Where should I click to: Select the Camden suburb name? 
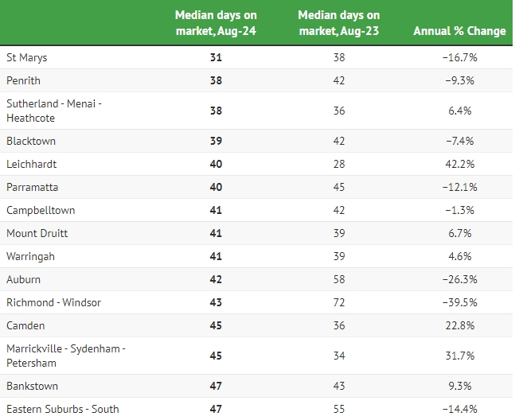(x=25, y=325)
